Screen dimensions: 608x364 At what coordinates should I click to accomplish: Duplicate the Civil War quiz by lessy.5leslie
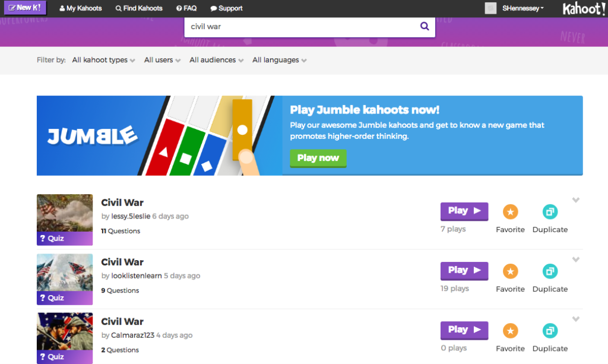550,211
